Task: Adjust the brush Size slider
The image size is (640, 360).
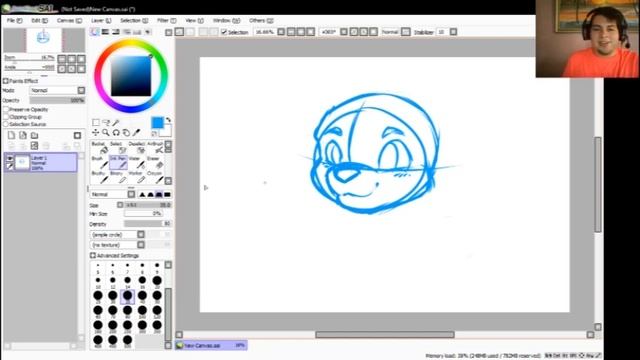Action: click(x=148, y=205)
